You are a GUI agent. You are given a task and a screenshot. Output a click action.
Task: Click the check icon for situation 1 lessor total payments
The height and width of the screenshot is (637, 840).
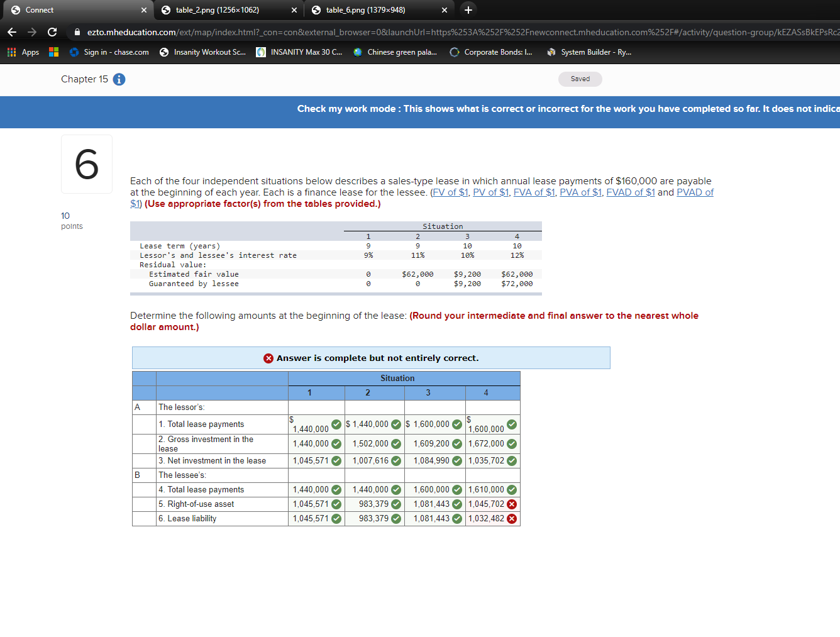point(336,424)
